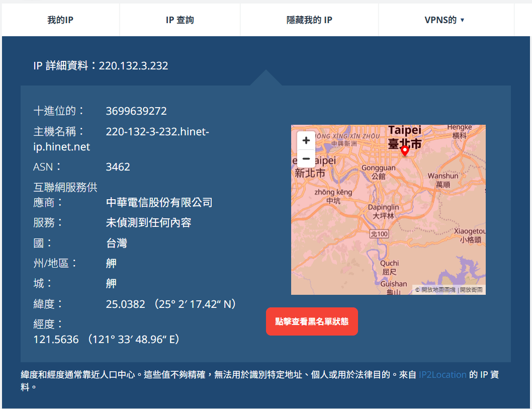Click the decimal value 3699639272
The height and width of the screenshot is (409, 532).
pos(136,111)
